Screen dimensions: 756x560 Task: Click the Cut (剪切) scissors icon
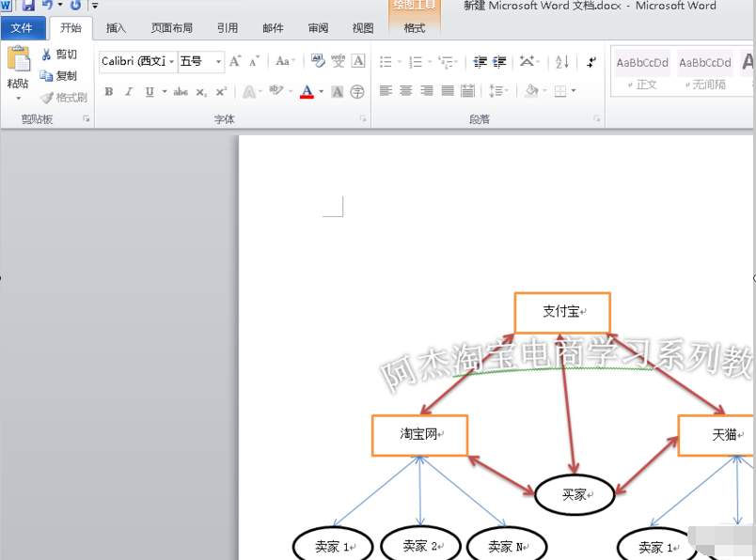47,54
